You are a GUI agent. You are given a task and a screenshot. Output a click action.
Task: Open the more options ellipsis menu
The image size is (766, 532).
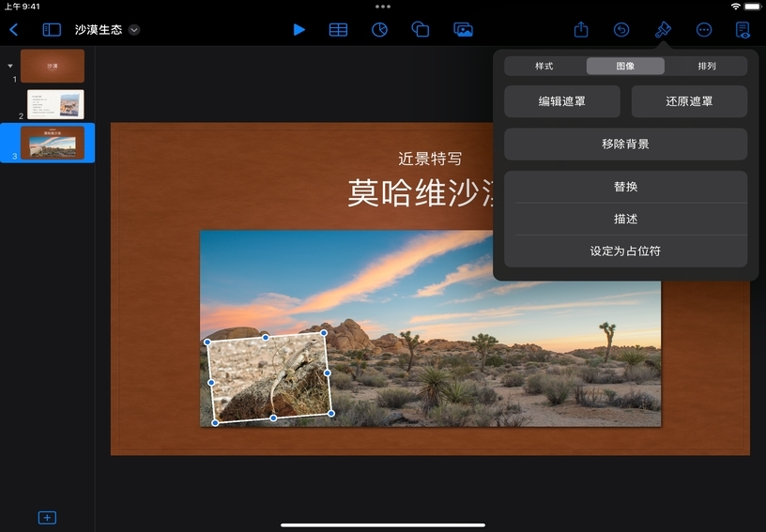[704, 29]
